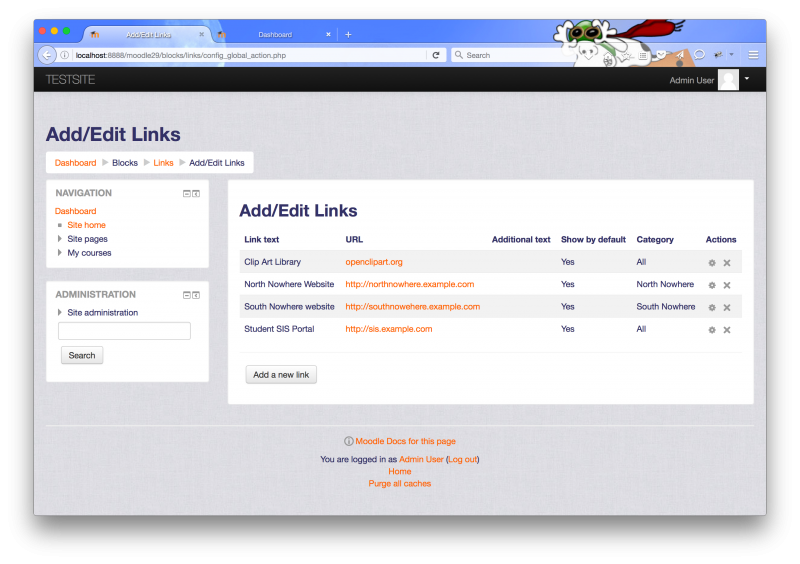
Task: Open Dashboard in the Navigation block
Action: 76,211
